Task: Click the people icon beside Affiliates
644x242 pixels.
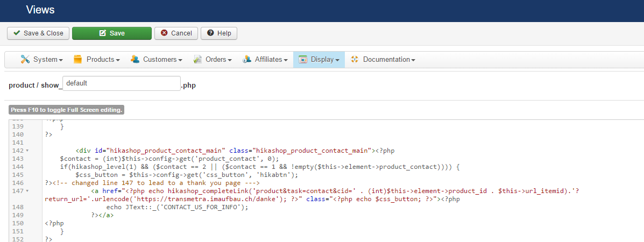Action: 247,59
